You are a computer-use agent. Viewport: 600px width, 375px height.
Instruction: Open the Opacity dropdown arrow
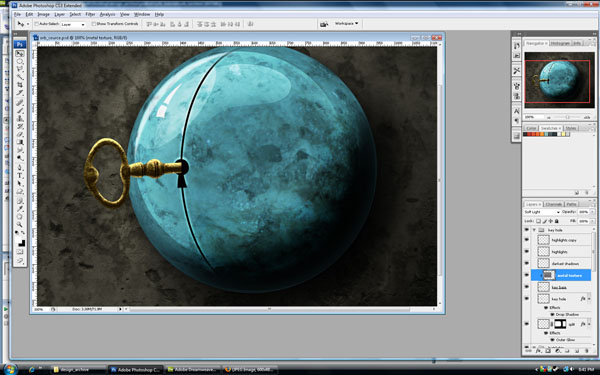click(x=592, y=212)
